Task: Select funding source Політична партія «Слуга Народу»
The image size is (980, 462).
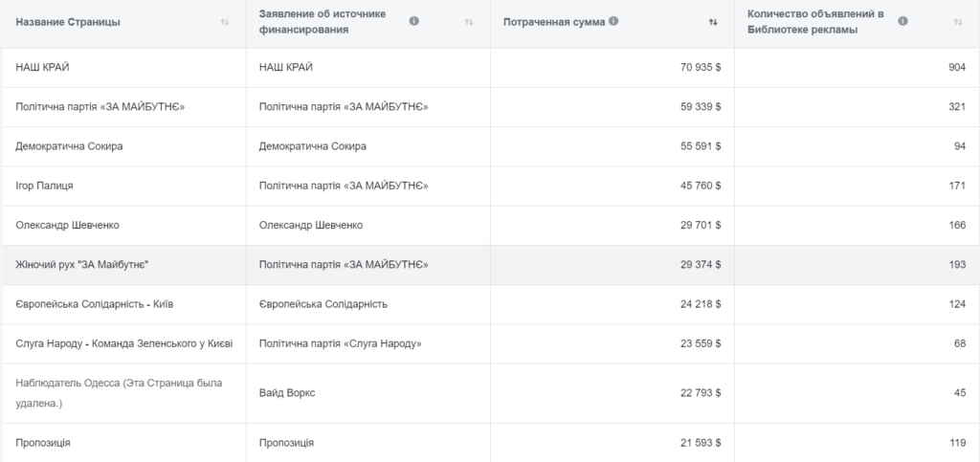Action: (340, 343)
